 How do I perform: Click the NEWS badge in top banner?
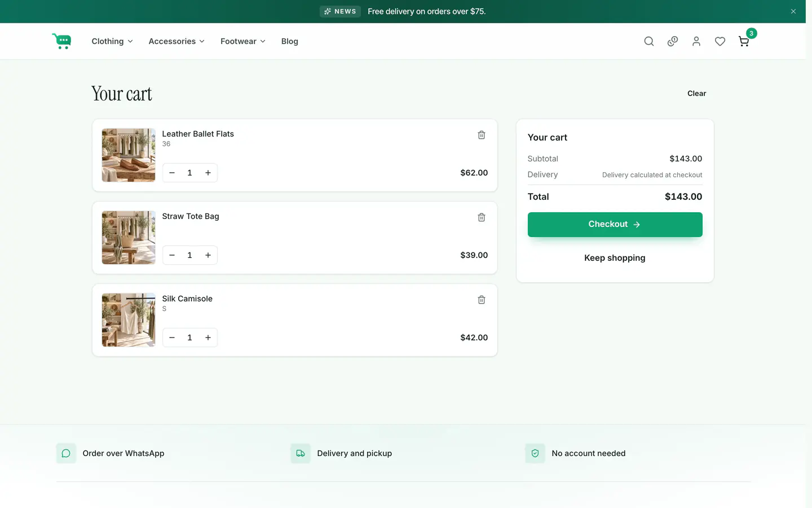click(x=340, y=11)
